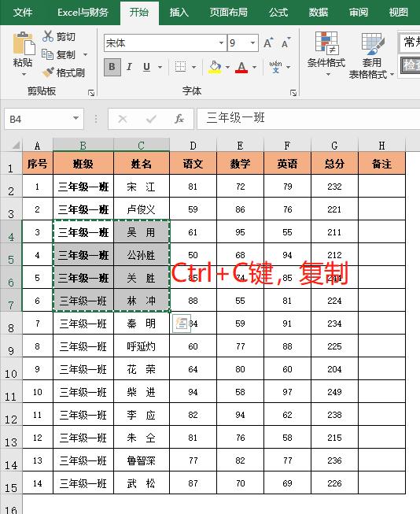Open the font name dropdown
The height and width of the screenshot is (514, 420).
pyautogui.click(x=221, y=43)
